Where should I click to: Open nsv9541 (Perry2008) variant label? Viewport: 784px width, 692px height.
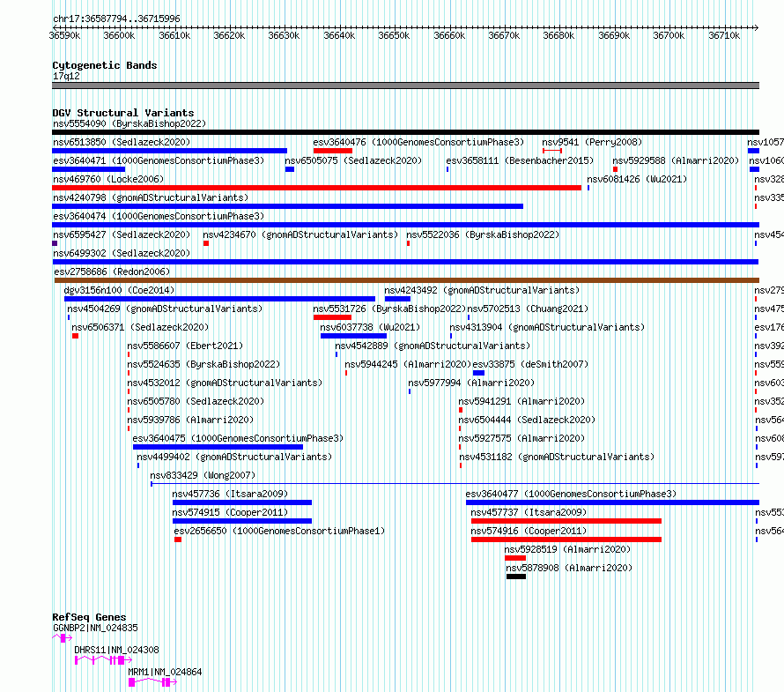click(x=592, y=142)
